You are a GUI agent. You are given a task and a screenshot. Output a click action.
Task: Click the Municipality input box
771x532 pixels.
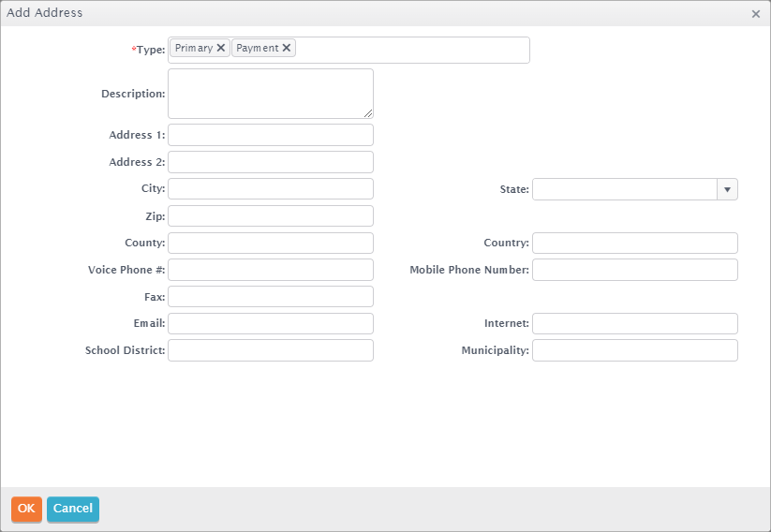(x=635, y=350)
